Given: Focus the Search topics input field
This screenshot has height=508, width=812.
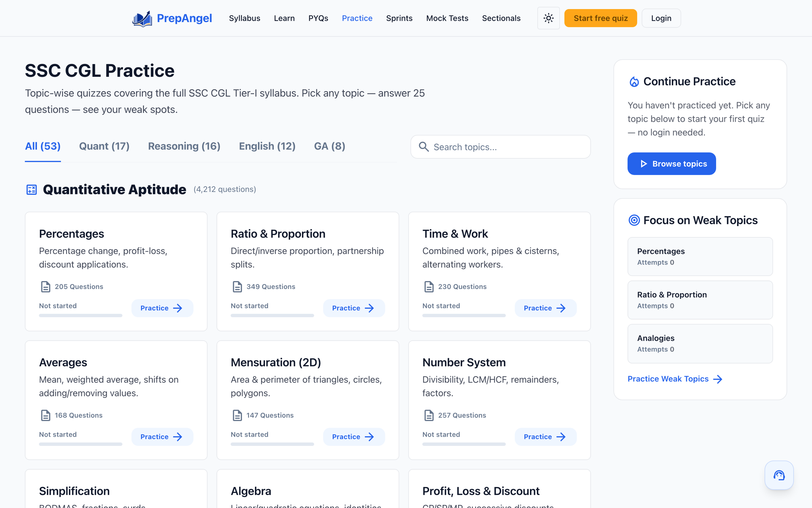Looking at the screenshot, I should [x=500, y=147].
